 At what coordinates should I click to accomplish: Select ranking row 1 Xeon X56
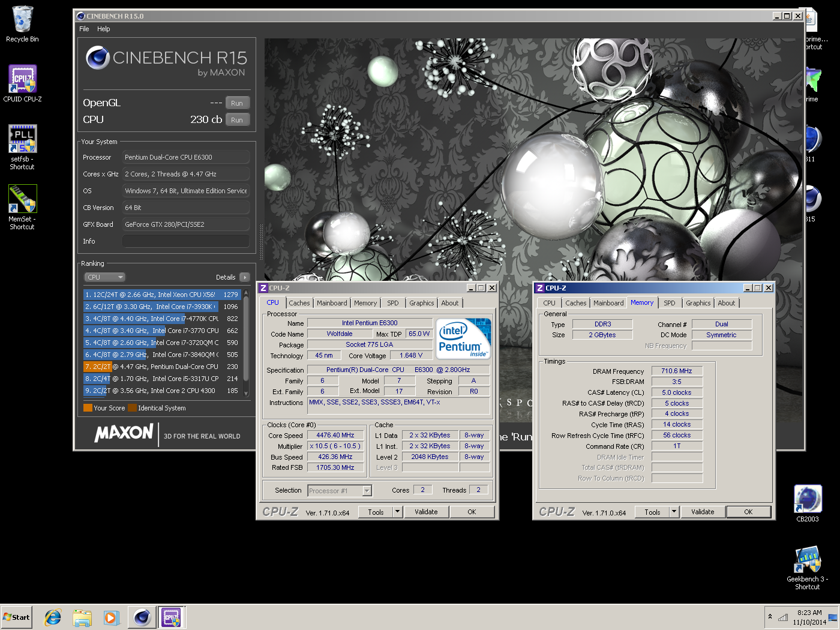[x=162, y=295]
